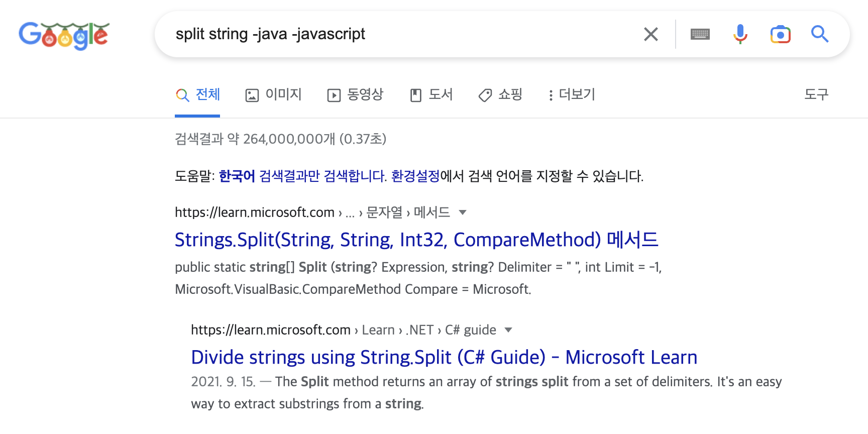
Task: Switch to 도서 results tab
Action: 431,94
